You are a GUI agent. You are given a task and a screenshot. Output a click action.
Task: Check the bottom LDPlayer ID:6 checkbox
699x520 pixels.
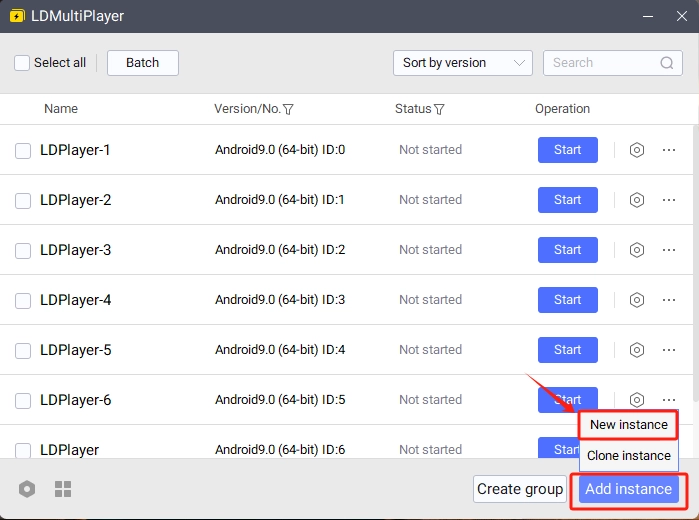click(x=23, y=450)
